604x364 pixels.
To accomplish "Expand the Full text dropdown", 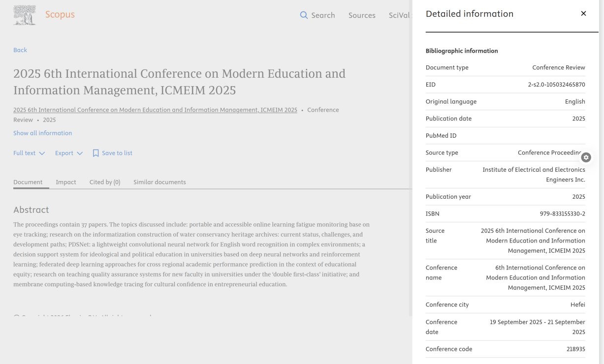I will pyautogui.click(x=25, y=153).
